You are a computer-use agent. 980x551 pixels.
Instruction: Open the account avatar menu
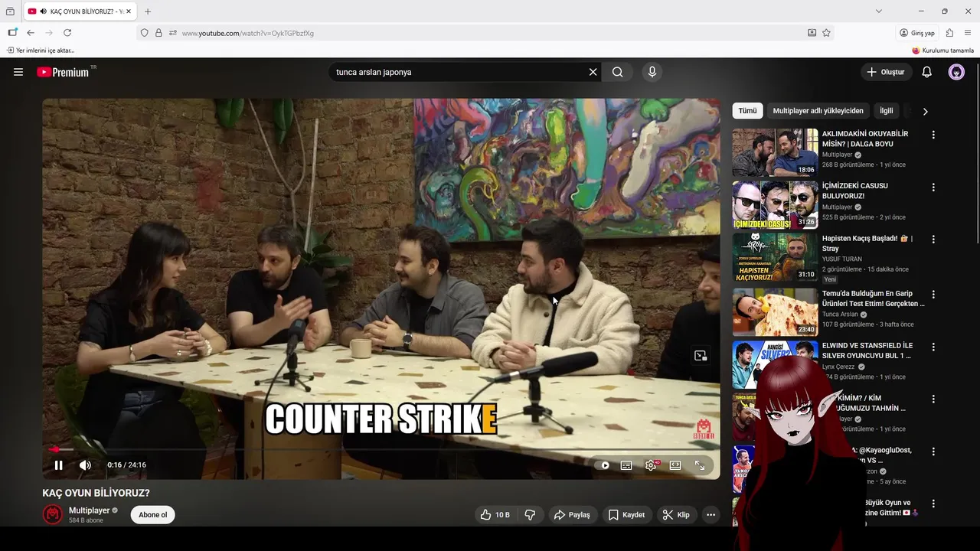[x=956, y=72]
